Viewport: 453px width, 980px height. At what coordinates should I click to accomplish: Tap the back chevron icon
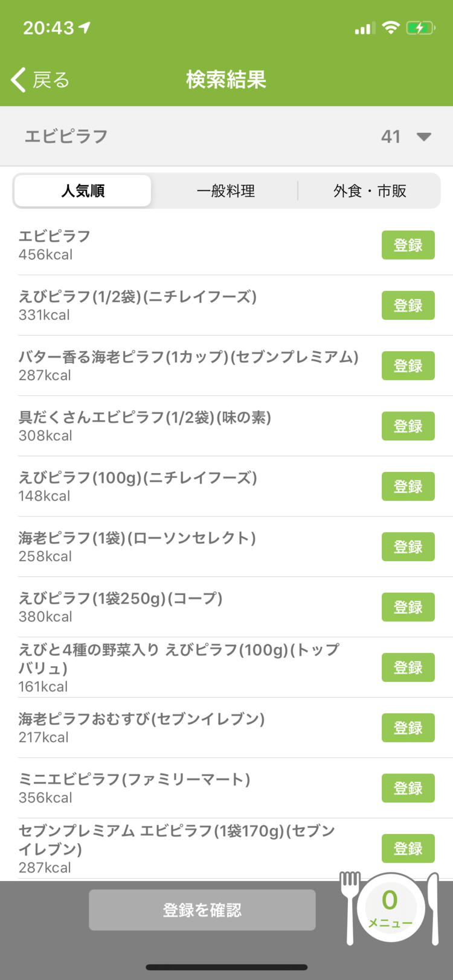tap(18, 80)
